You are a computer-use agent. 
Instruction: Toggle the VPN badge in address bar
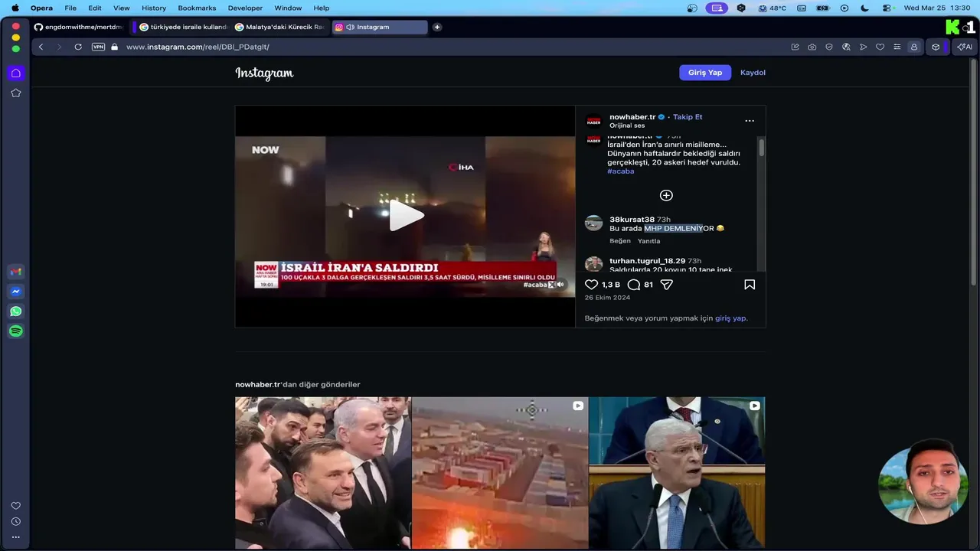(x=98, y=47)
